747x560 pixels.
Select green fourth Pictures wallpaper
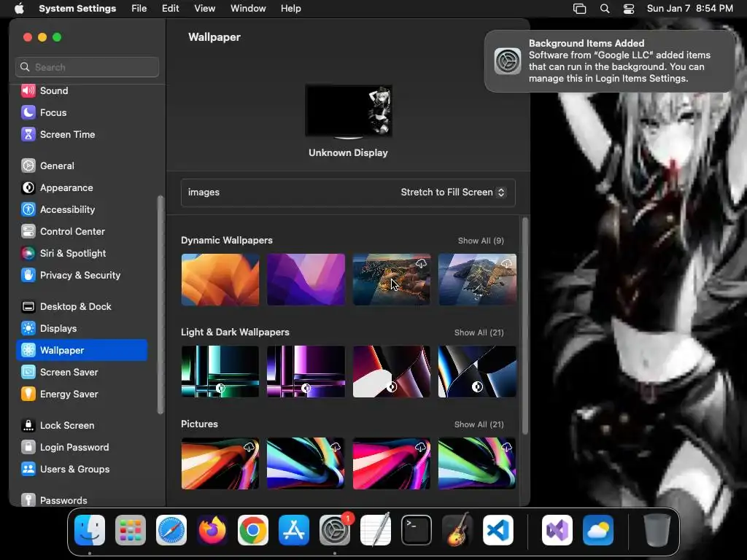pos(477,463)
